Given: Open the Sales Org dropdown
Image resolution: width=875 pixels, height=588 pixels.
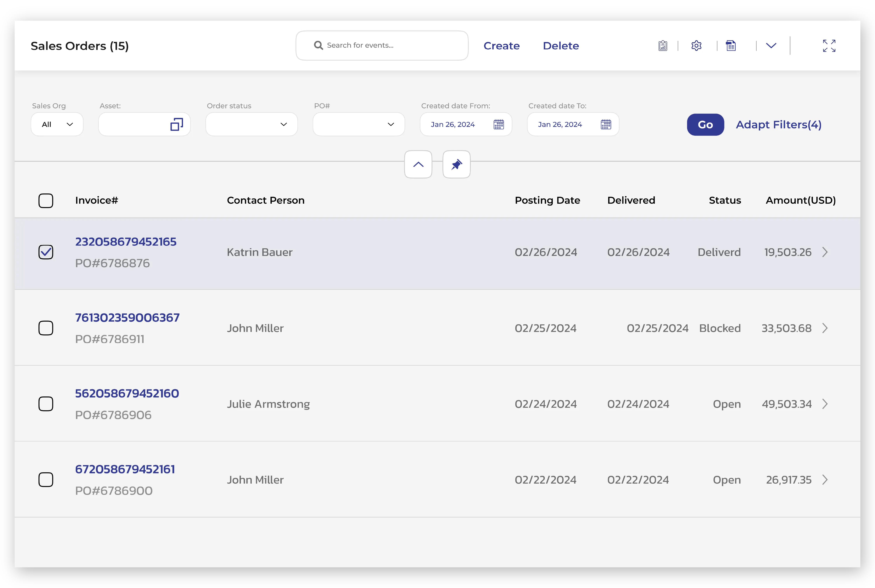Looking at the screenshot, I should [57, 124].
